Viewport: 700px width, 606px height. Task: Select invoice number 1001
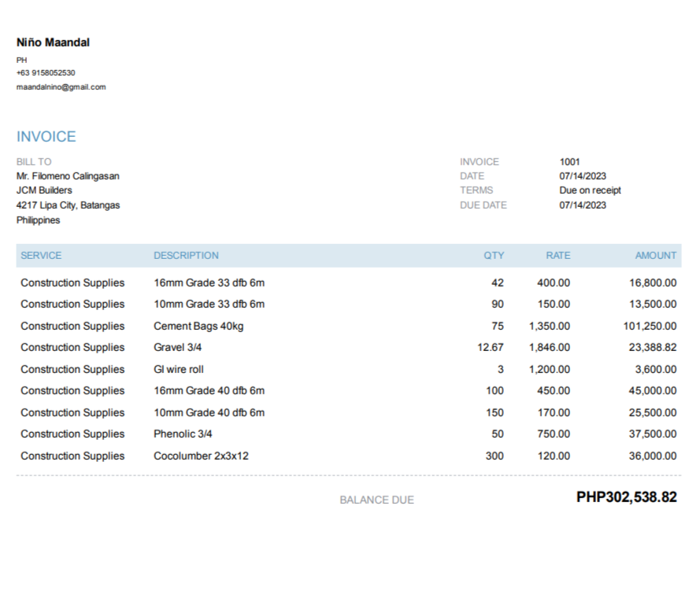(x=569, y=162)
